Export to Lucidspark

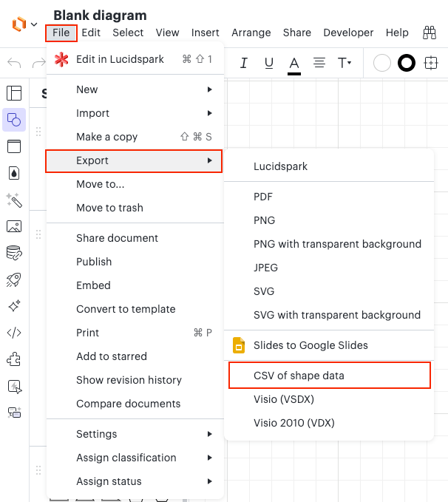point(329,167)
